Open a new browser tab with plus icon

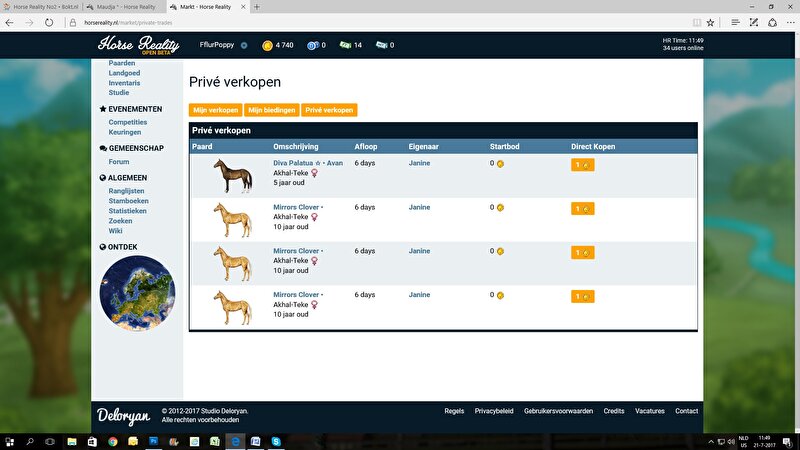click(257, 6)
